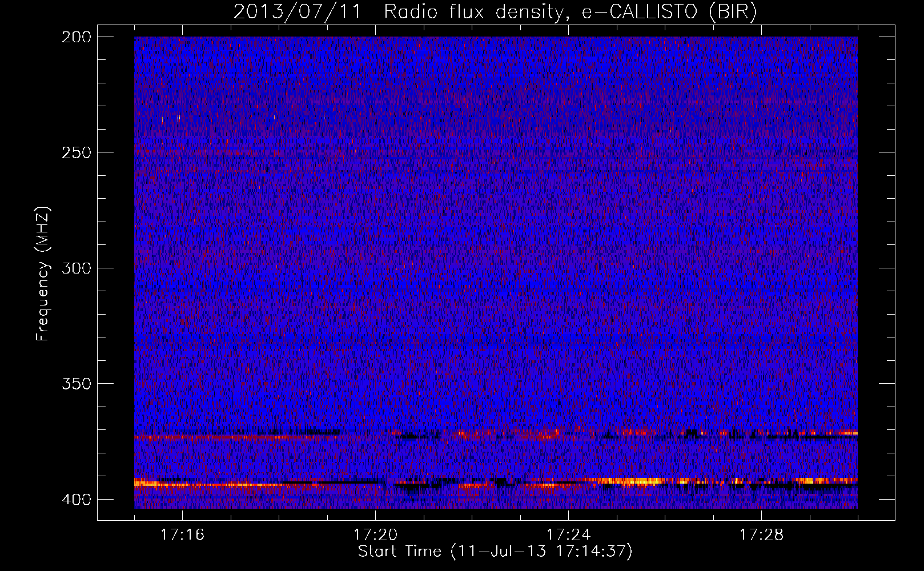Click the 17:20 time tick label
This screenshot has width=924, height=571.
click(x=375, y=534)
